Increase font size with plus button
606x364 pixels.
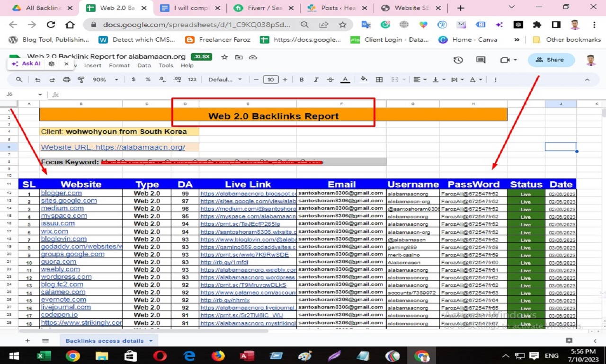click(x=285, y=80)
